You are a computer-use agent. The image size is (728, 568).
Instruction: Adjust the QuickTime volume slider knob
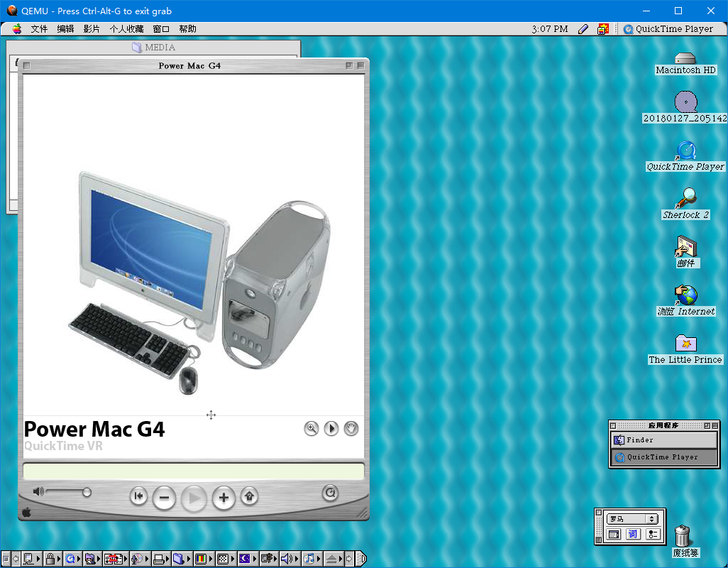87,492
